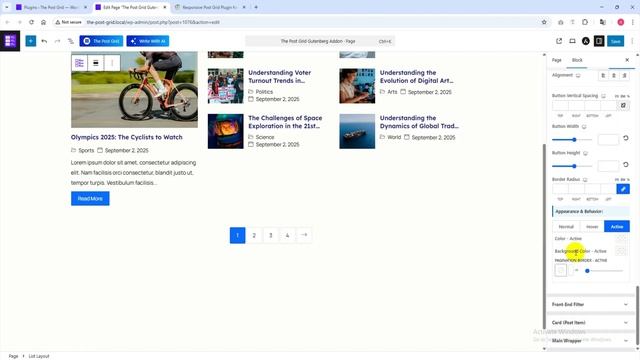Open the command palette title bar
The width and height of the screenshot is (640, 360).
point(320,41)
